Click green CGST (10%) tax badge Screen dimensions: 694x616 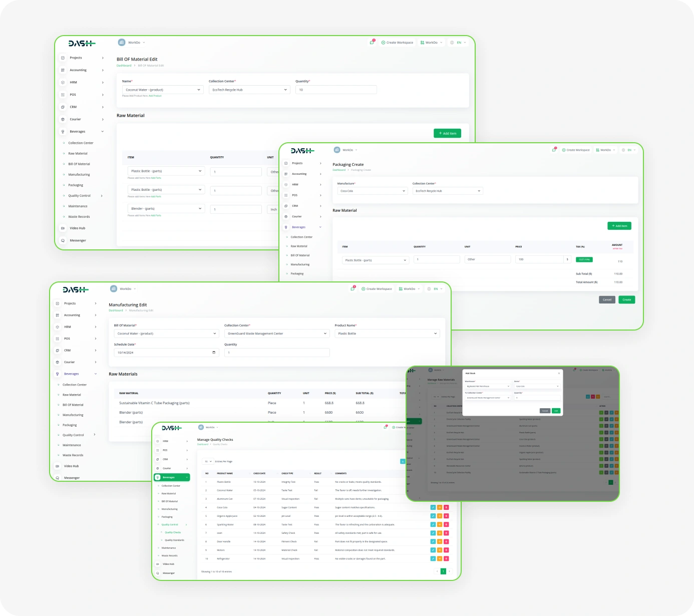click(x=584, y=259)
